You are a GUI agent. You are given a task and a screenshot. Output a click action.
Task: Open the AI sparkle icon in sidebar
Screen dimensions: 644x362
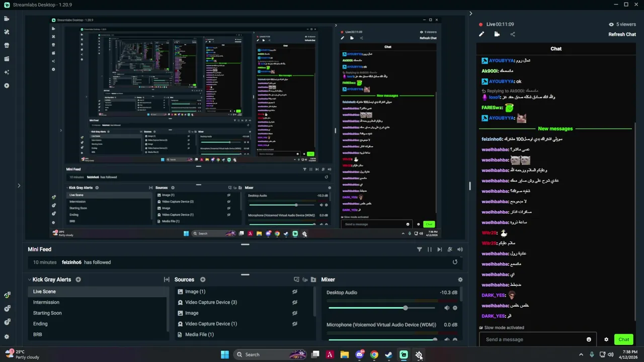point(7,72)
